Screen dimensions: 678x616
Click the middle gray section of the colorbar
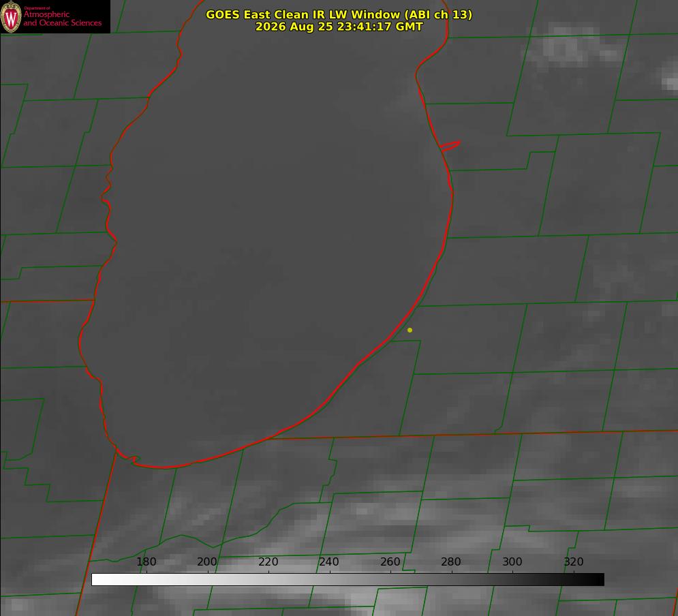tap(348, 579)
